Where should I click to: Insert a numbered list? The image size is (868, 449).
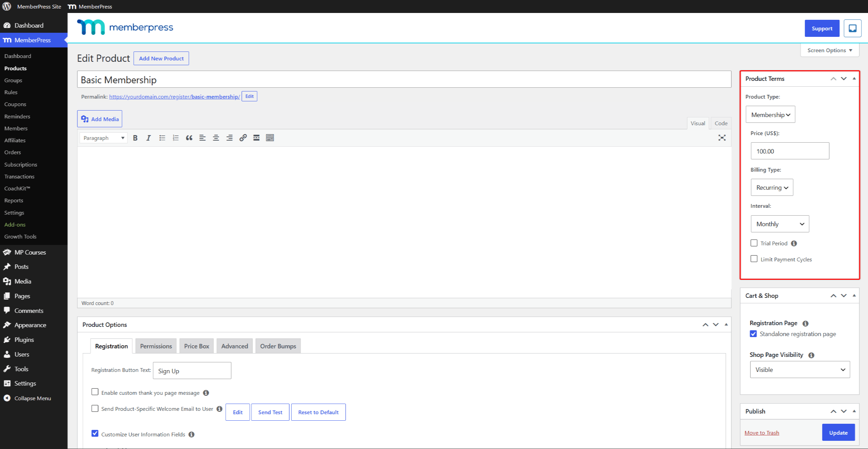click(x=175, y=138)
